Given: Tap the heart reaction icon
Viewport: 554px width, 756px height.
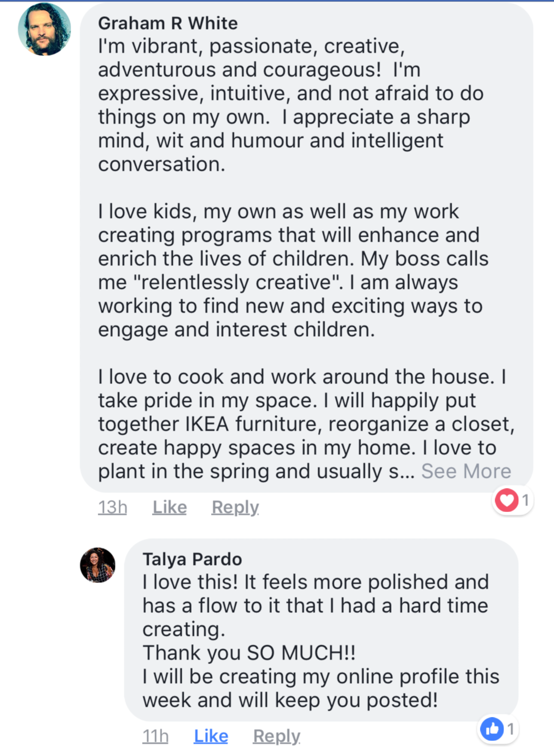Looking at the screenshot, I should (x=507, y=500).
